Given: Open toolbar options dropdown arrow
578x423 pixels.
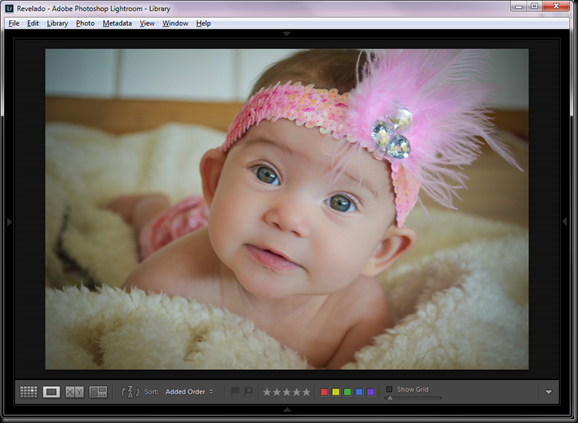Looking at the screenshot, I should click(x=549, y=392).
